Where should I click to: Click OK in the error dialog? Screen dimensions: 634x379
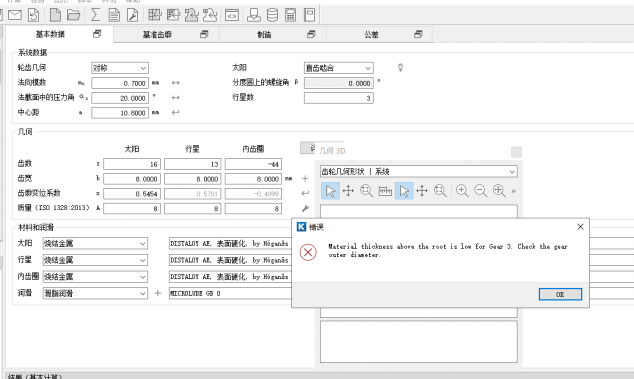(x=560, y=294)
